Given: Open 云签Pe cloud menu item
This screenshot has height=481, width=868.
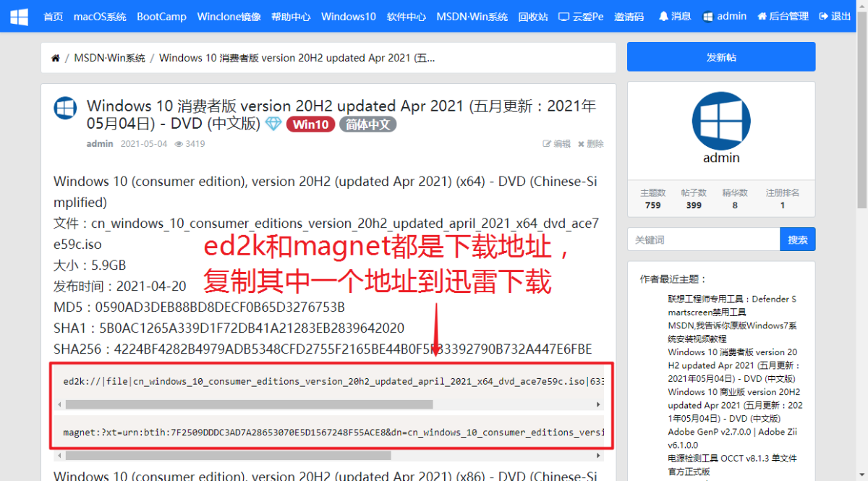Looking at the screenshot, I should point(581,16).
